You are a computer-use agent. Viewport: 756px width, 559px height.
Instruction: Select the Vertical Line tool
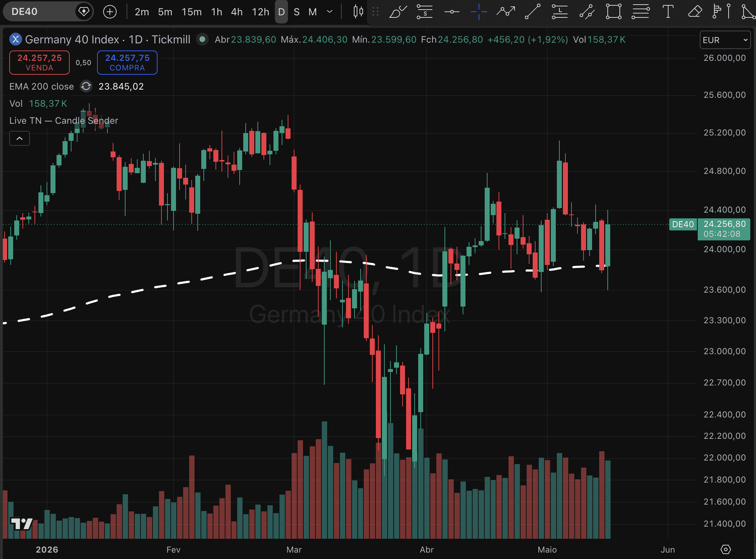coord(729,12)
